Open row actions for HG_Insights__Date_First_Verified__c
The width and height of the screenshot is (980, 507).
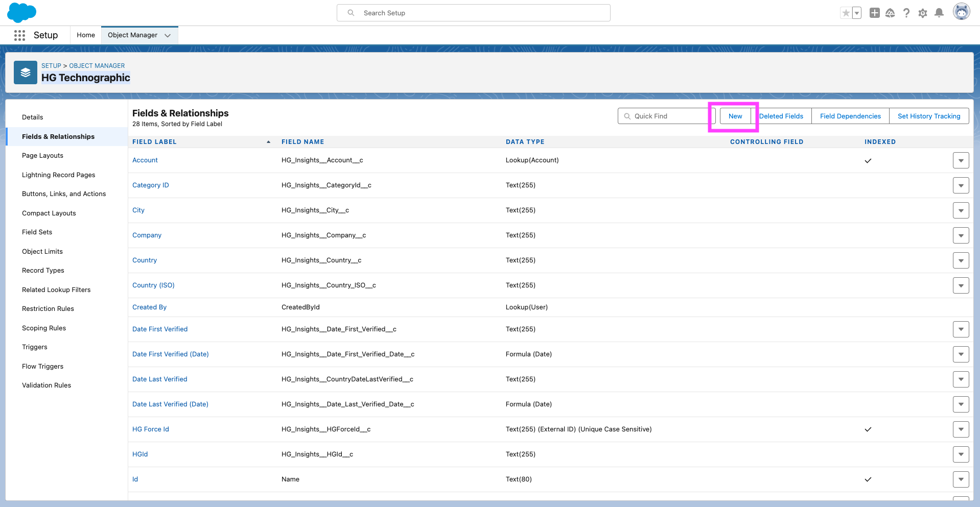961,329
